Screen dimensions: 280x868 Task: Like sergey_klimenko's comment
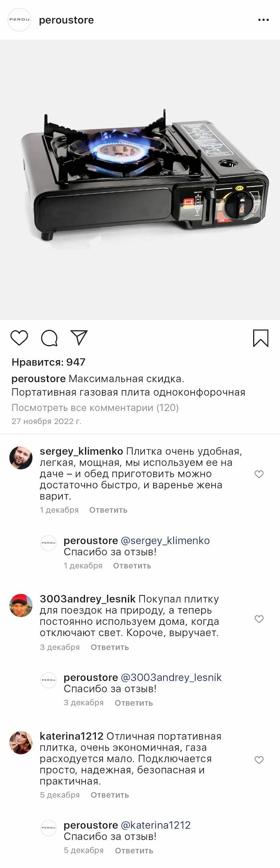point(259,474)
